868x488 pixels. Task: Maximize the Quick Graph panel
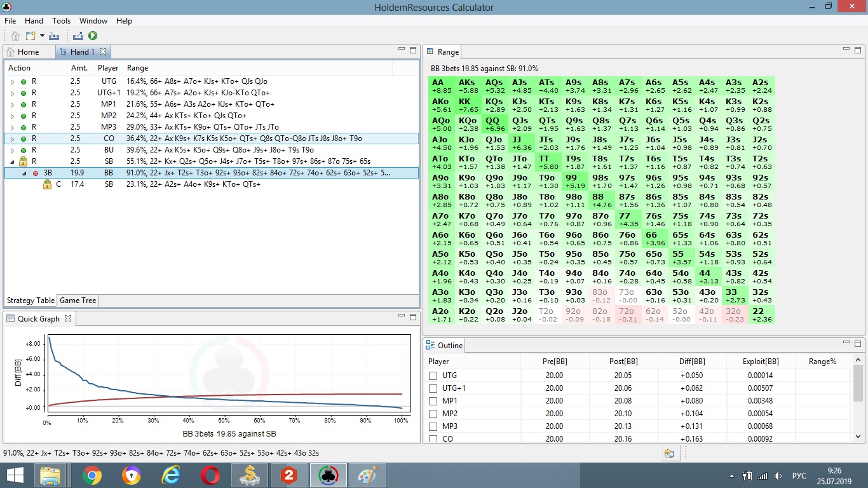[412, 316]
